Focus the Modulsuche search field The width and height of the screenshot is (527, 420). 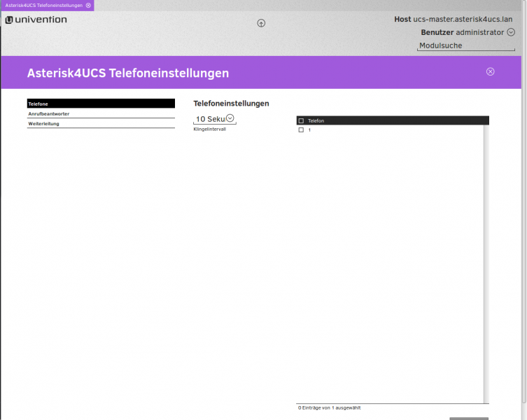(x=466, y=45)
